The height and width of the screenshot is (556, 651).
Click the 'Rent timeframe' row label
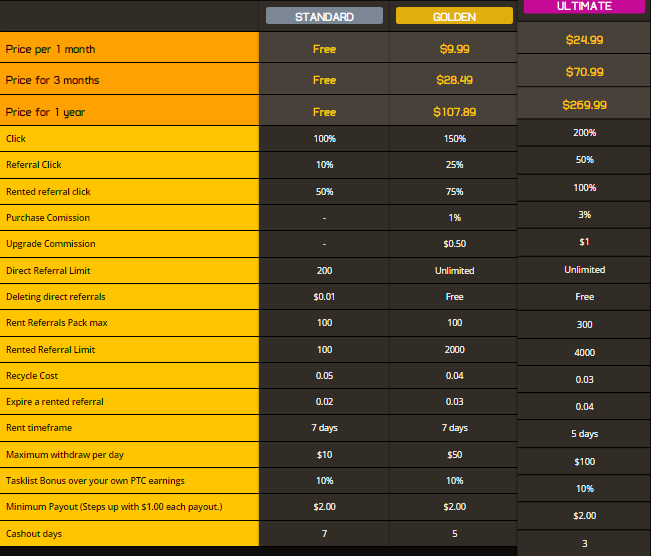pyautogui.click(x=39, y=428)
